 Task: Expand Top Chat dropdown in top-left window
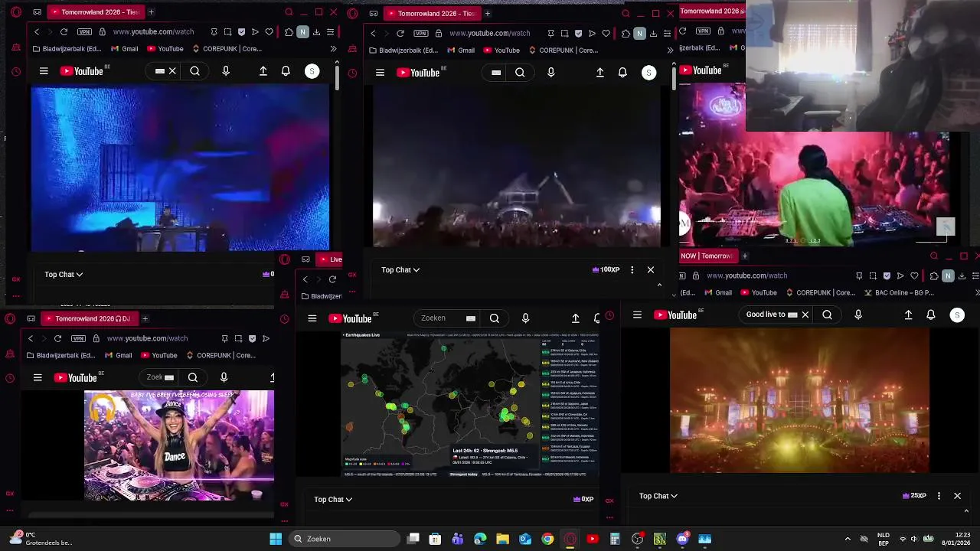[x=64, y=274]
